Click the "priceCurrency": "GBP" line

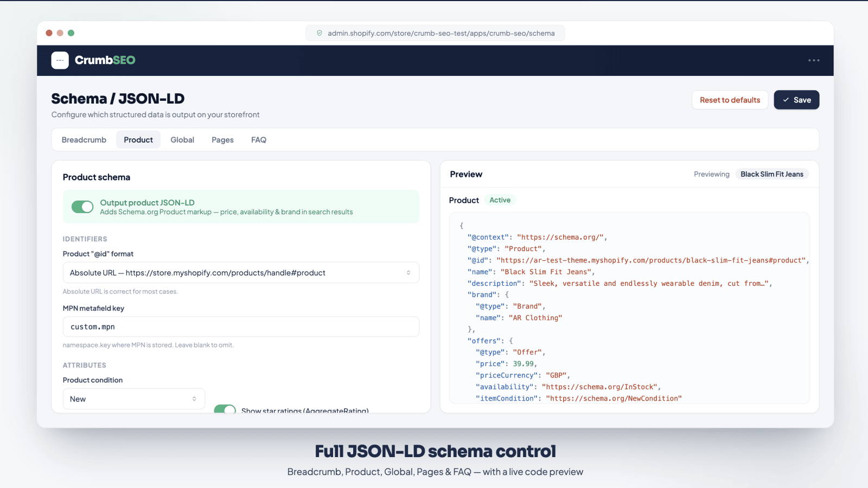tap(523, 375)
